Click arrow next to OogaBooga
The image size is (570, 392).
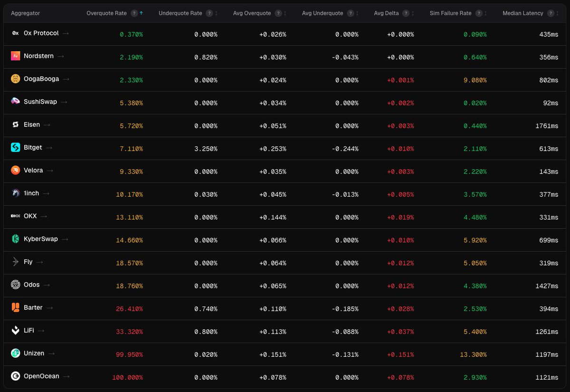(66, 79)
